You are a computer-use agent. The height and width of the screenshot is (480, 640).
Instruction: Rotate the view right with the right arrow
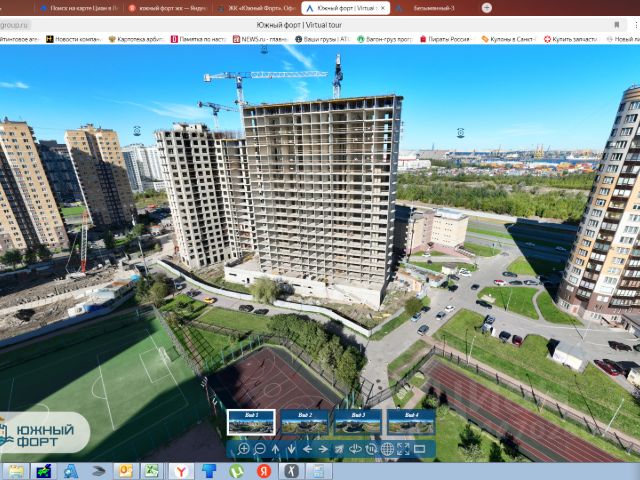(323, 449)
